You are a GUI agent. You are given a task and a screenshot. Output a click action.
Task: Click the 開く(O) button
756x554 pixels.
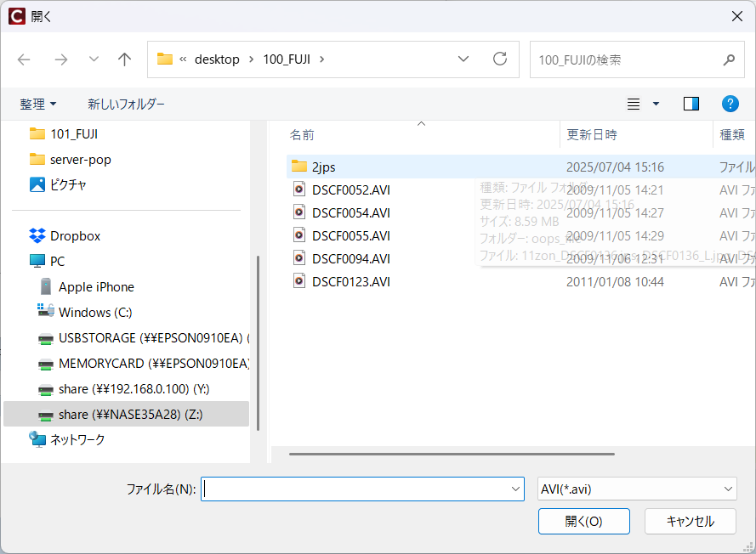(x=584, y=521)
